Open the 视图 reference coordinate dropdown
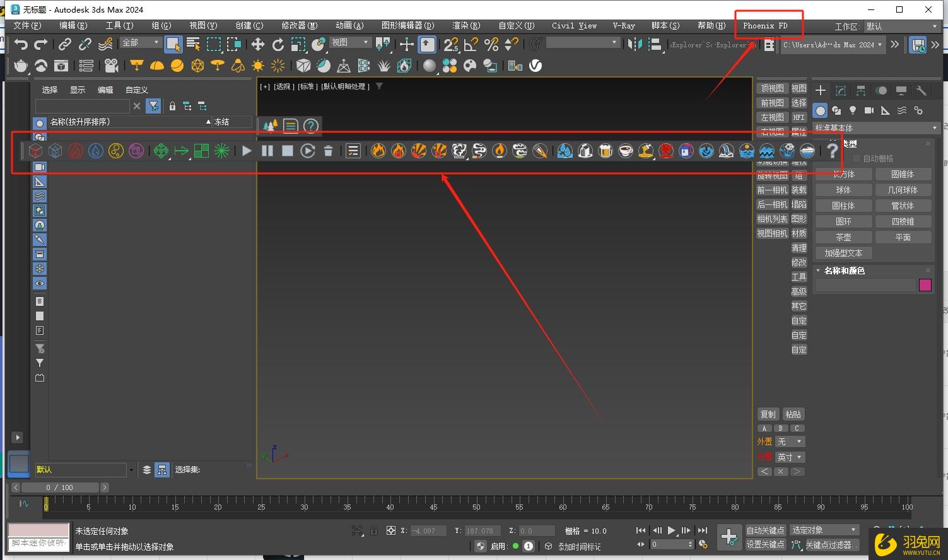The height and width of the screenshot is (560, 948). coord(350,42)
